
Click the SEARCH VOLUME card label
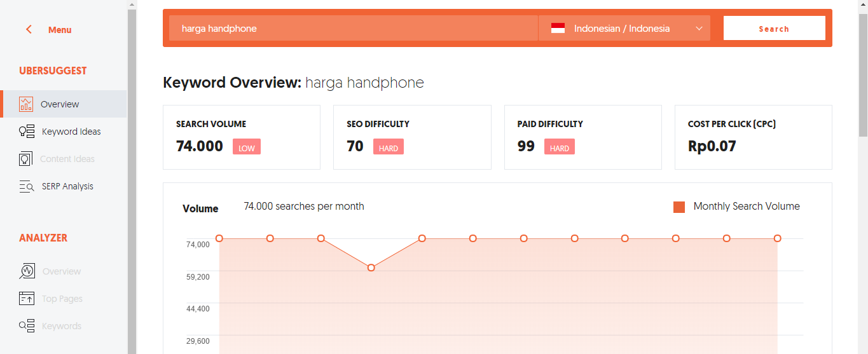[x=211, y=124]
